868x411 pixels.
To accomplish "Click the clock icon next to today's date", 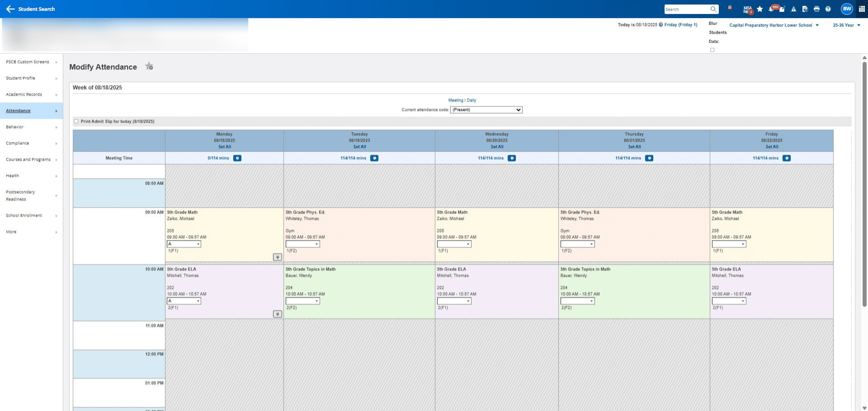I will point(661,25).
